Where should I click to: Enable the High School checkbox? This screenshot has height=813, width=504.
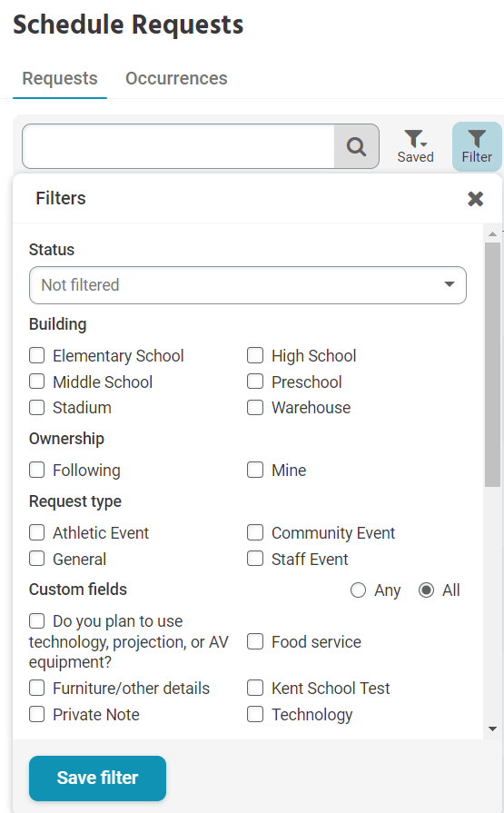tap(255, 356)
